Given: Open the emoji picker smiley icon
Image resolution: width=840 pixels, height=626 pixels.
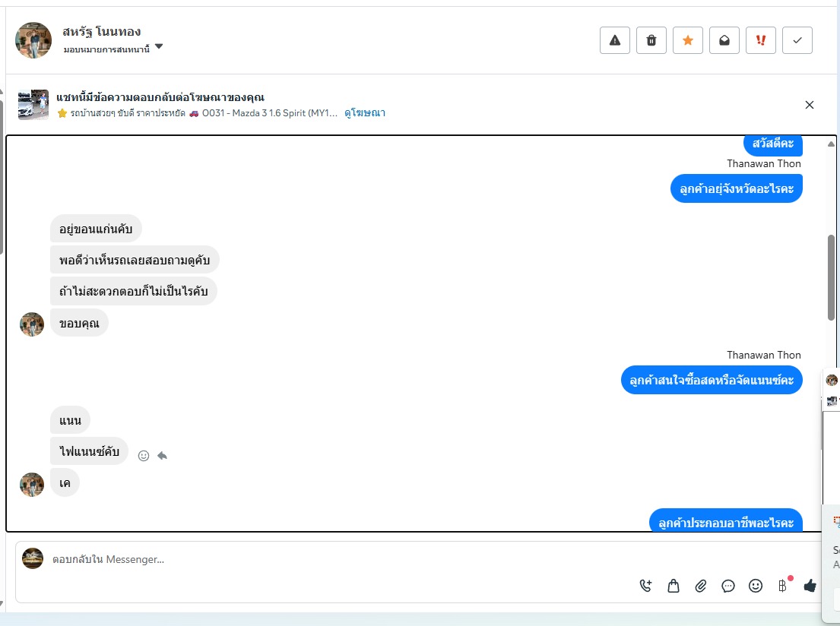Looking at the screenshot, I should click(x=756, y=586).
